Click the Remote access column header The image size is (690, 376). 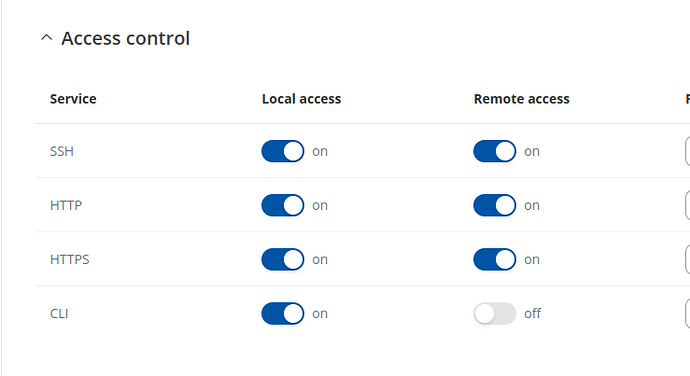point(521,99)
